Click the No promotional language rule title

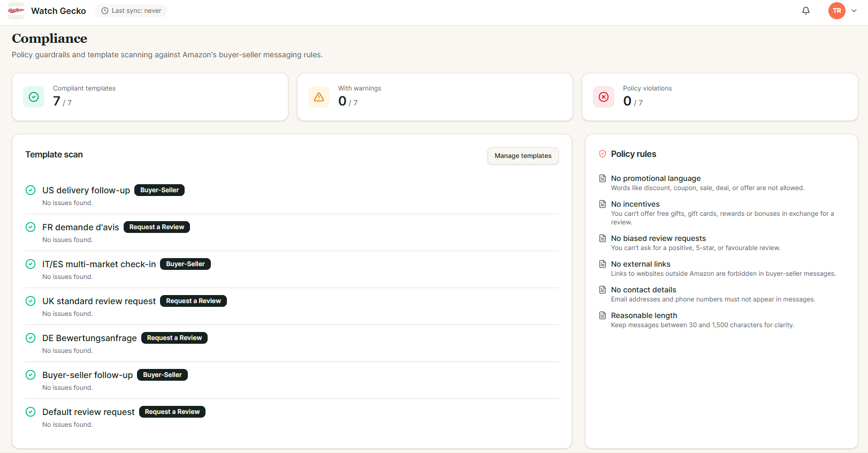tap(656, 178)
